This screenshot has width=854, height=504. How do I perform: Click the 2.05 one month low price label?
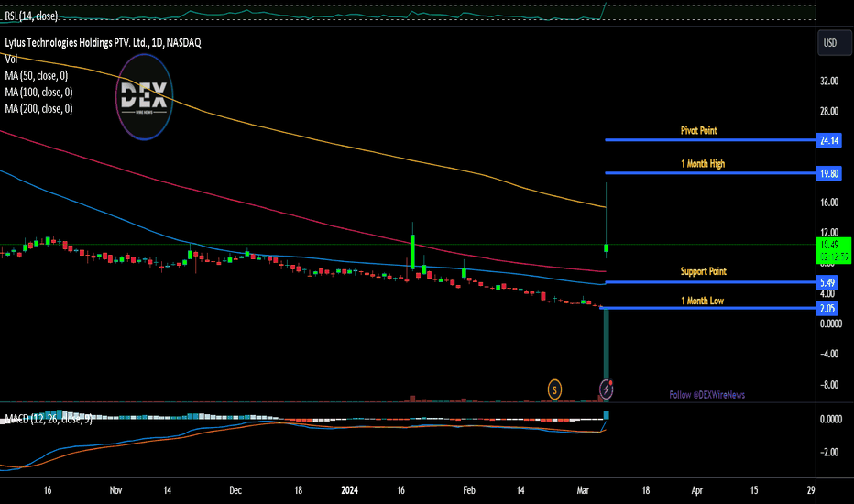pyautogui.click(x=827, y=309)
